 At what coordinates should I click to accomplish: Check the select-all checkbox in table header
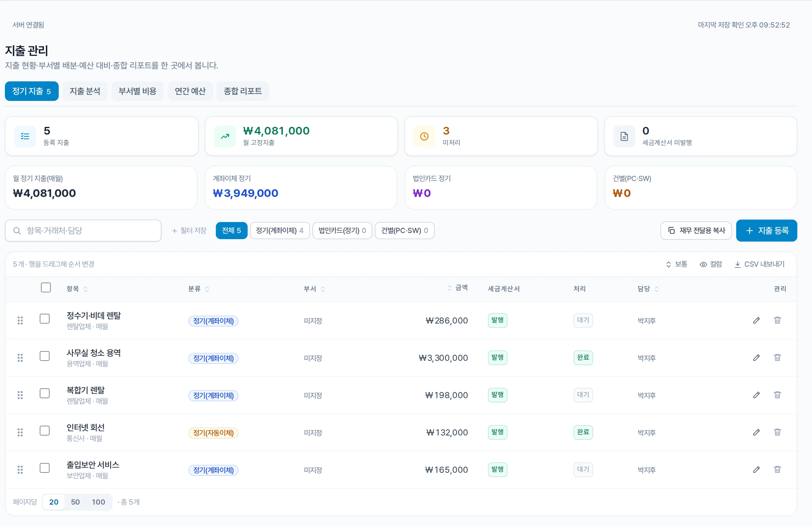(46, 287)
